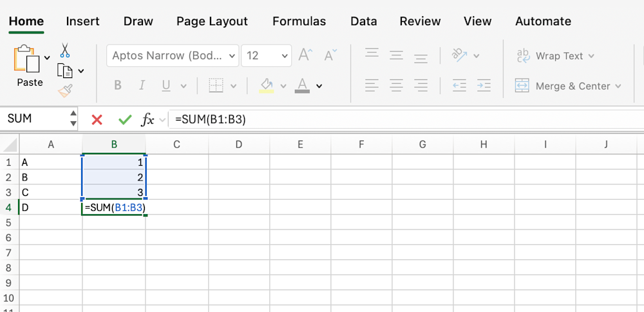
Task: Select column H header
Action: click(484, 144)
